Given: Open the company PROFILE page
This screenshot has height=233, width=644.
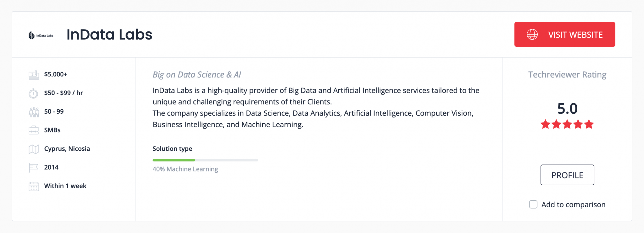Looking at the screenshot, I should click(567, 175).
